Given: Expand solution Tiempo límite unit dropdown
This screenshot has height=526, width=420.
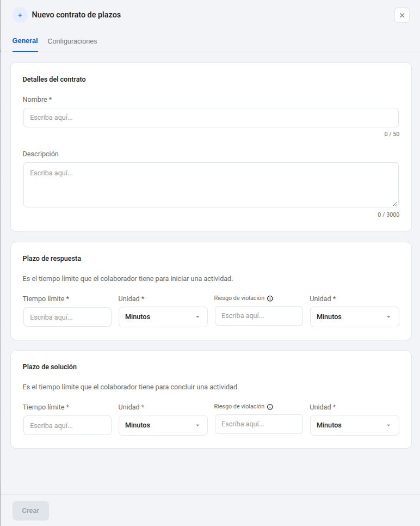Looking at the screenshot, I should coord(163,425).
